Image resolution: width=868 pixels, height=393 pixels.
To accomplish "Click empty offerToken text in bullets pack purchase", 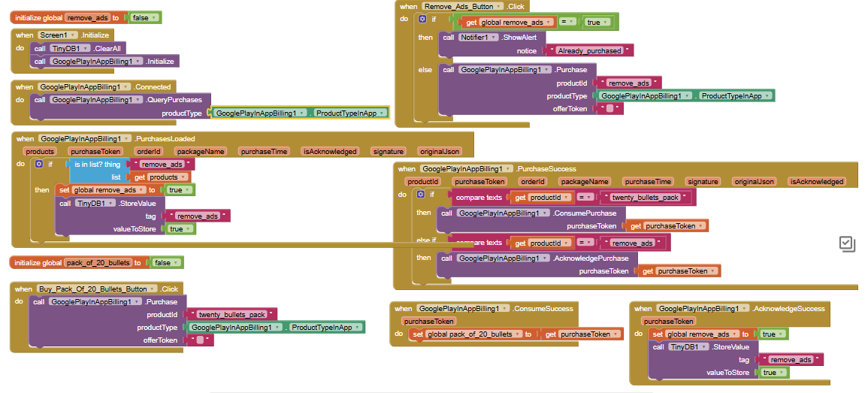I will (200, 340).
